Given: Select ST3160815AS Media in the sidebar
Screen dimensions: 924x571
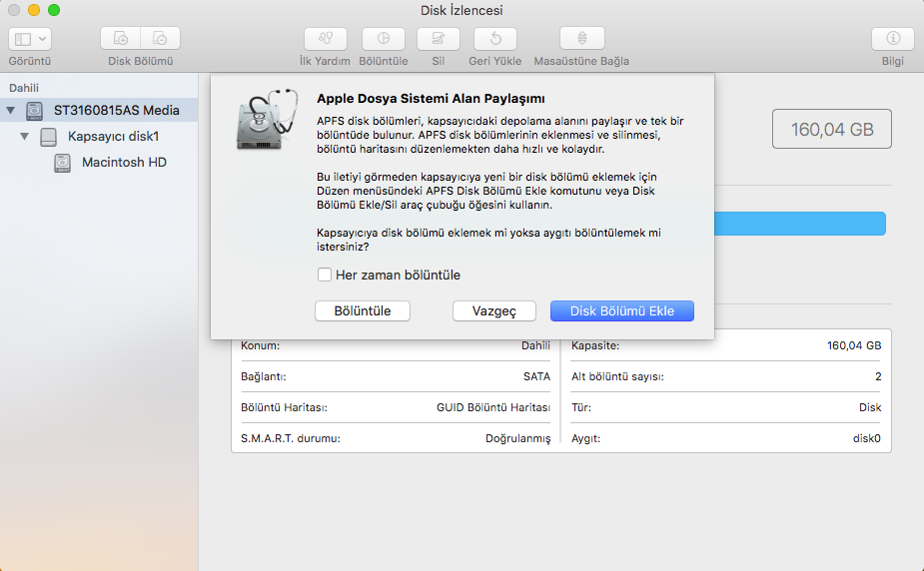Looking at the screenshot, I should (x=116, y=110).
